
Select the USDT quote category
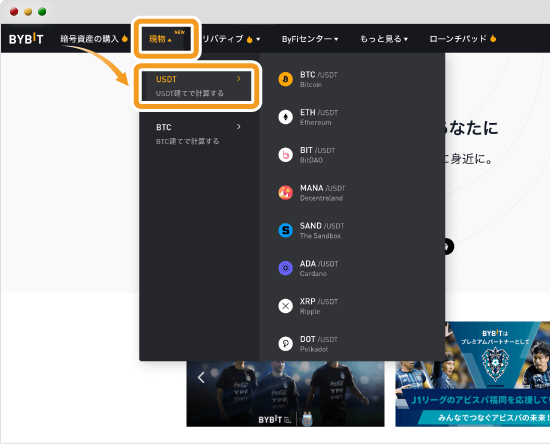tap(196, 86)
